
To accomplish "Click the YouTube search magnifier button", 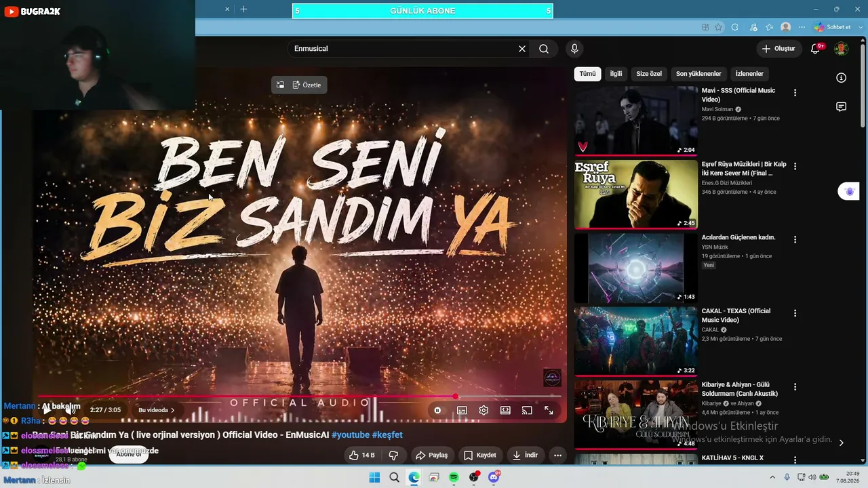I will (x=544, y=49).
